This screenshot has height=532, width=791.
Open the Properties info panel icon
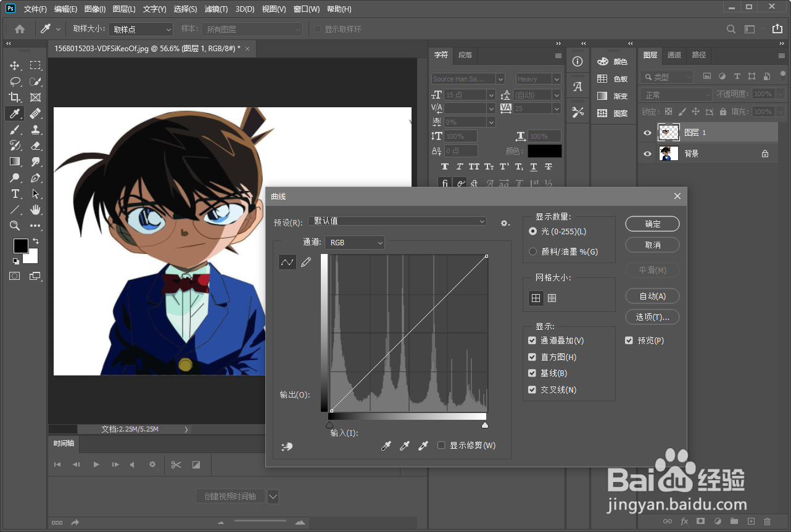tap(578, 62)
